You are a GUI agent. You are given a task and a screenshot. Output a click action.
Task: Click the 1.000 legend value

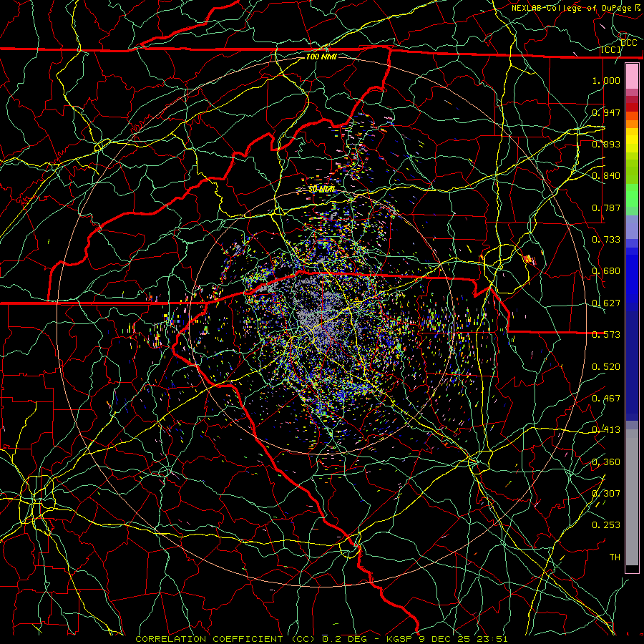(606, 80)
